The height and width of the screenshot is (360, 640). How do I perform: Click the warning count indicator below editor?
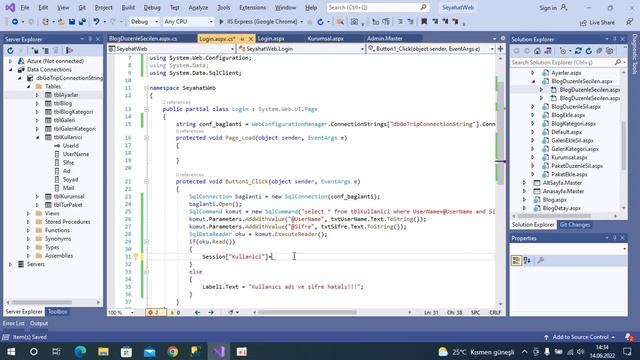(175, 313)
